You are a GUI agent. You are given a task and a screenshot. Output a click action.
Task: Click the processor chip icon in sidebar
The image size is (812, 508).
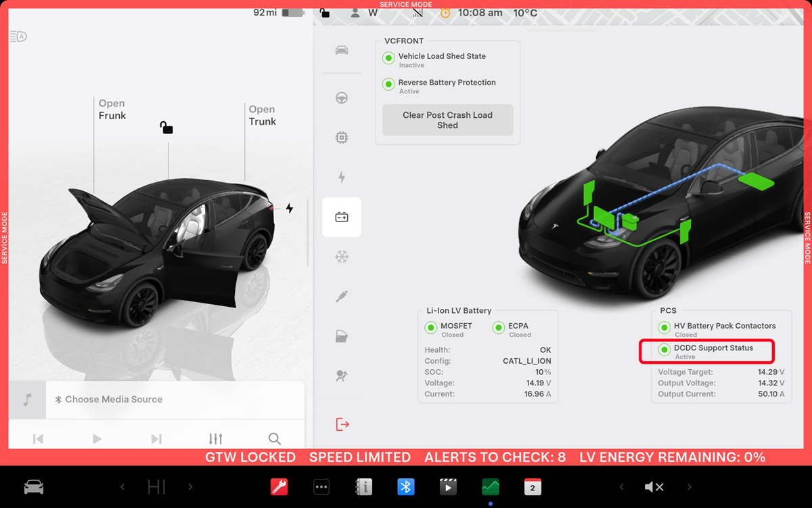coord(342,138)
